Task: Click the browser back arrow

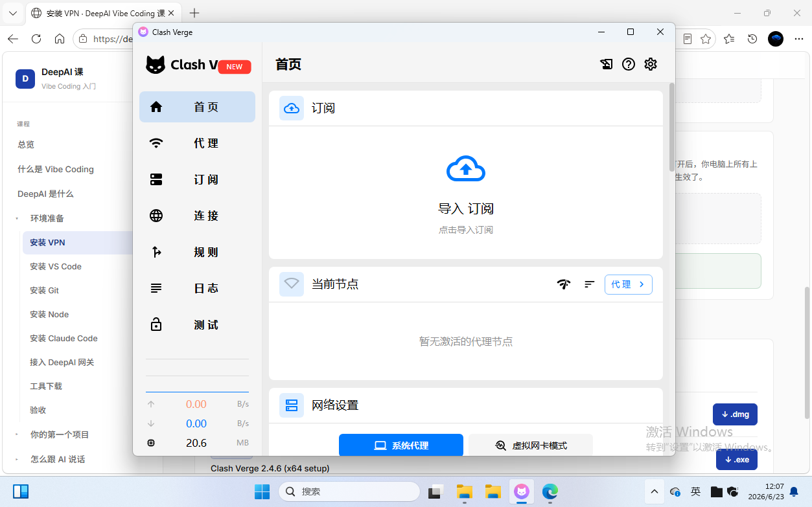Action: click(13, 39)
